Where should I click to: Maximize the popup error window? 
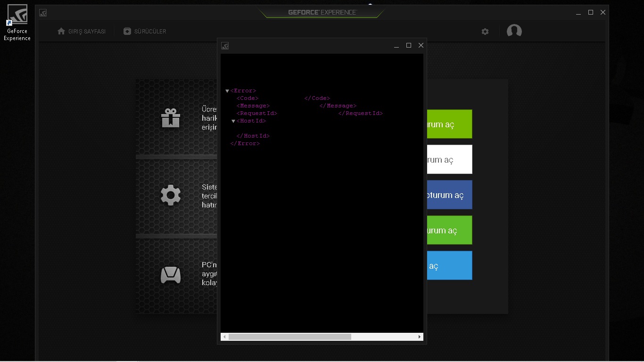pos(409,46)
